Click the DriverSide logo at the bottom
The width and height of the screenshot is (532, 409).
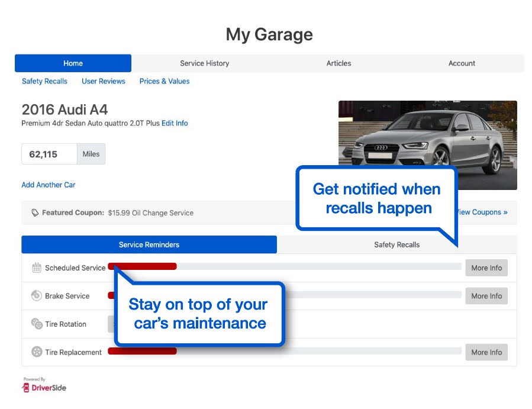coord(43,388)
